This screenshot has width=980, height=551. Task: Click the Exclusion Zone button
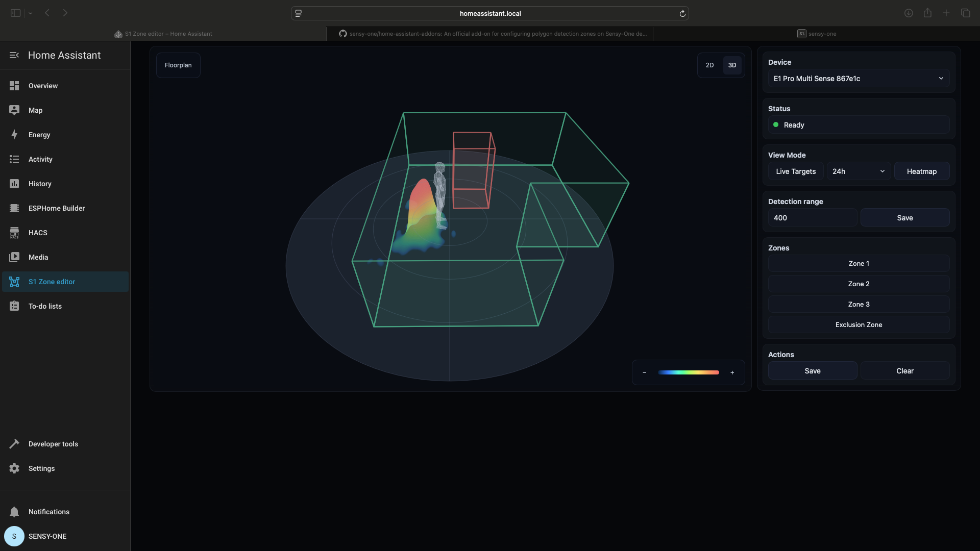pos(859,324)
